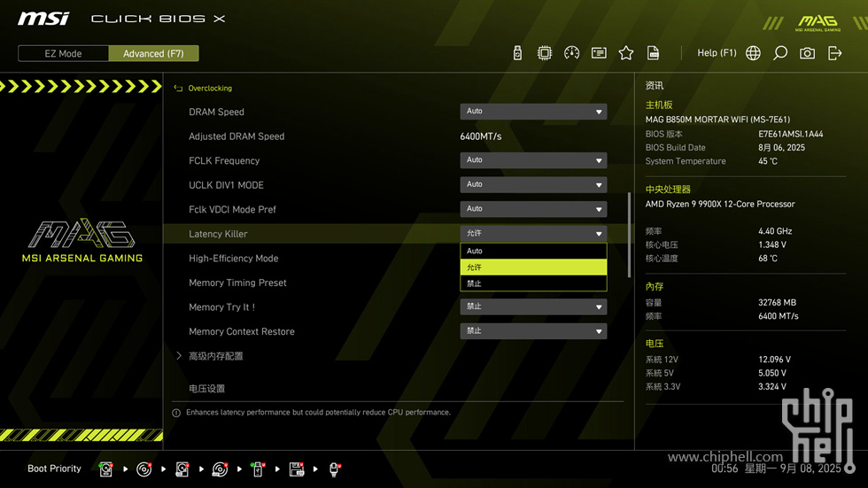This screenshot has width=868, height=488.
Task: Click the exit BIOS icon
Action: (x=834, y=53)
